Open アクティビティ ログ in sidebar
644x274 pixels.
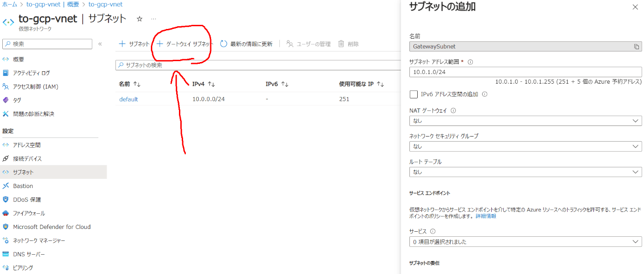(x=31, y=73)
